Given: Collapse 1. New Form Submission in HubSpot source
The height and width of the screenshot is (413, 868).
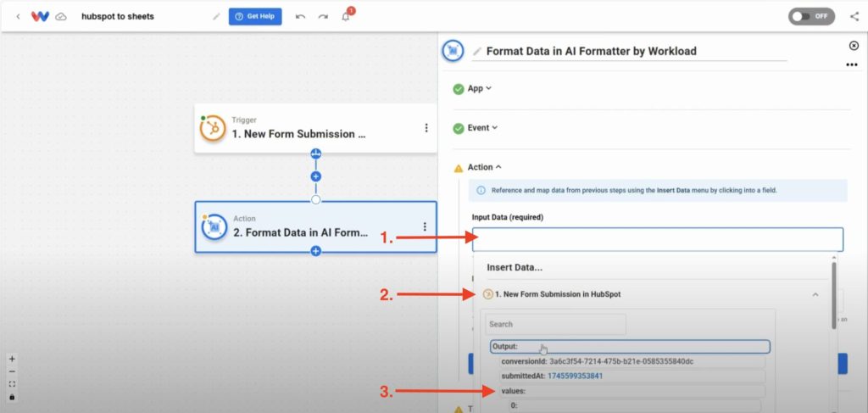Looking at the screenshot, I should pyautogui.click(x=815, y=294).
